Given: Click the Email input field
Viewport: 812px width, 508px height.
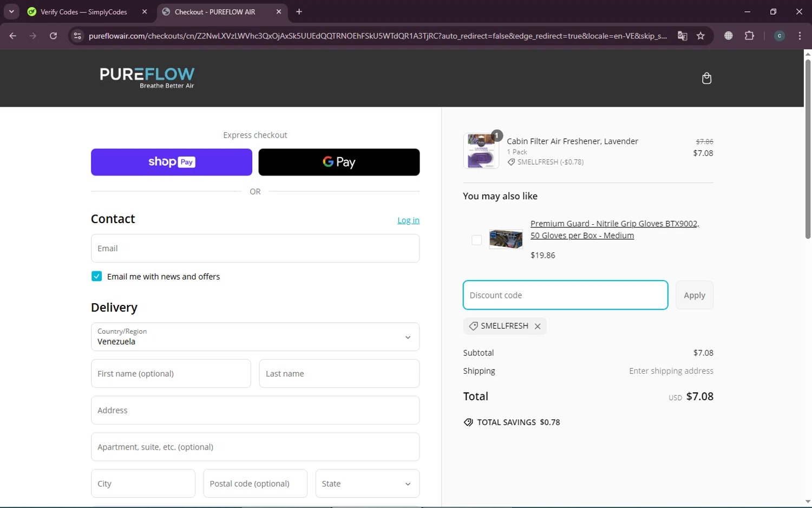Looking at the screenshot, I should [255, 248].
